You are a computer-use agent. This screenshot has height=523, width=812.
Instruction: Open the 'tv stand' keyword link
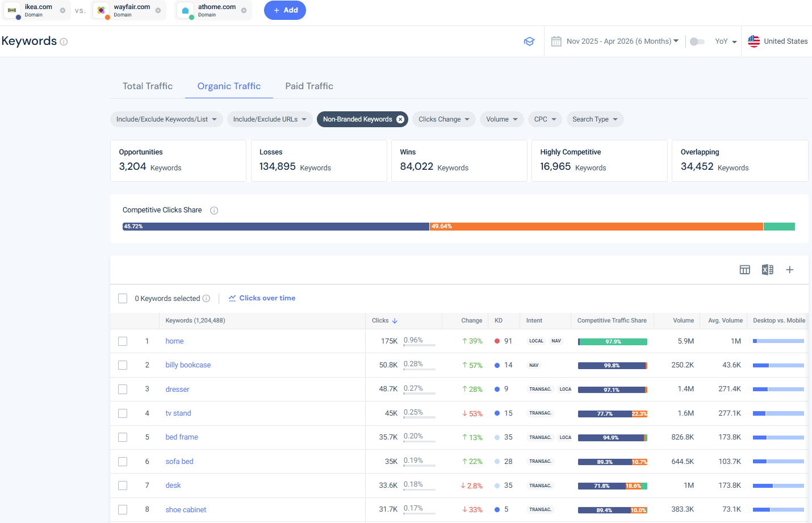178,413
